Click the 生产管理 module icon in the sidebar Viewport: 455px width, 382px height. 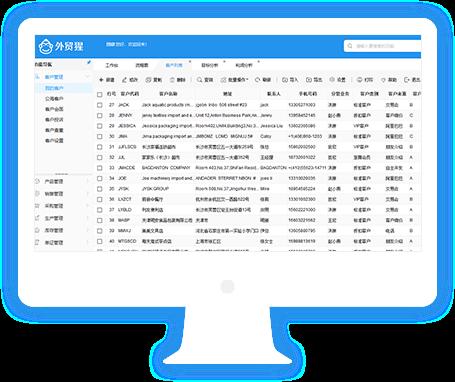click(x=37, y=218)
